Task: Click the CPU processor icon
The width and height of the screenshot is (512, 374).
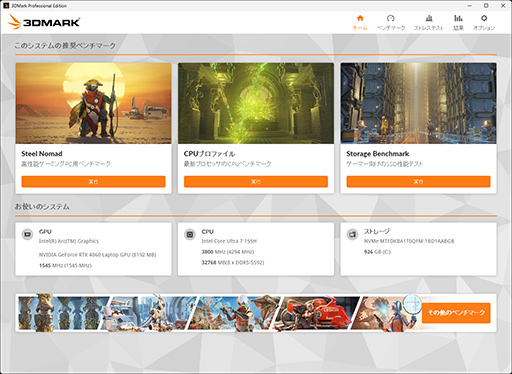Action: tap(190, 234)
